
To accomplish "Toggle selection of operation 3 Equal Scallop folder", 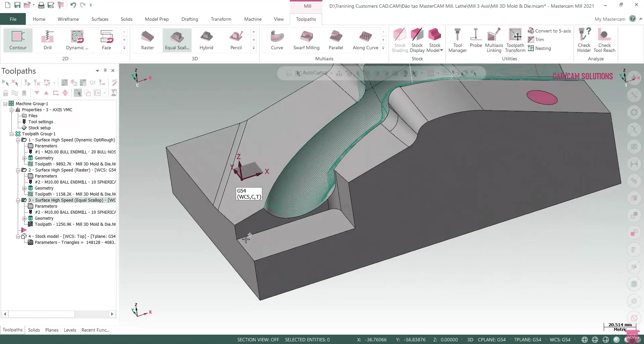I will tap(24, 200).
